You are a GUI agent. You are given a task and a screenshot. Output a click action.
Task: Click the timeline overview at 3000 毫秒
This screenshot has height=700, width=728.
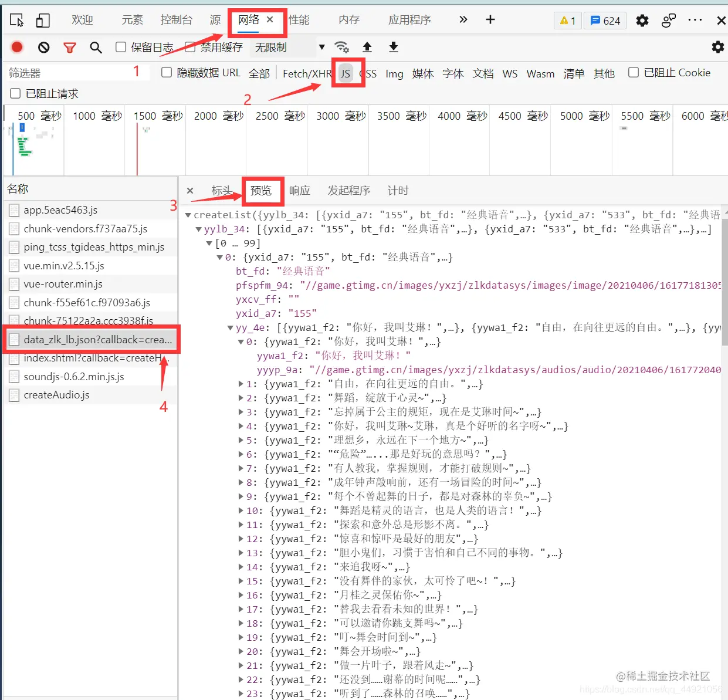pyautogui.click(x=341, y=116)
